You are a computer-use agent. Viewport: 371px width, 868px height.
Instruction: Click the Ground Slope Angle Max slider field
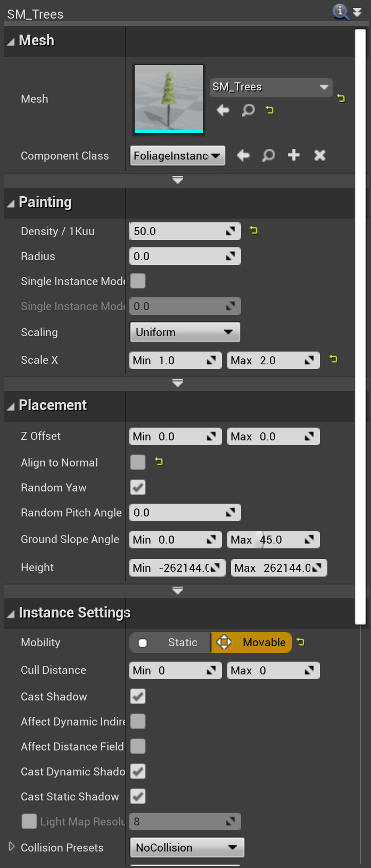coord(273,540)
